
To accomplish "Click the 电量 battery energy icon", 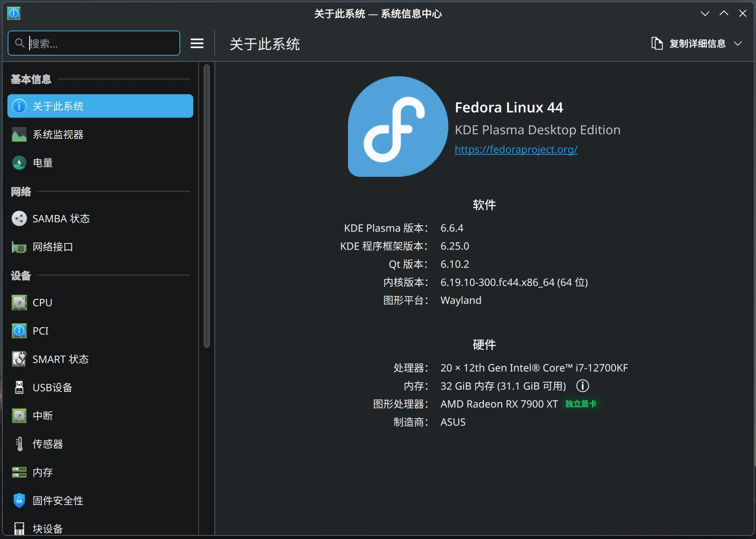I will point(19,162).
